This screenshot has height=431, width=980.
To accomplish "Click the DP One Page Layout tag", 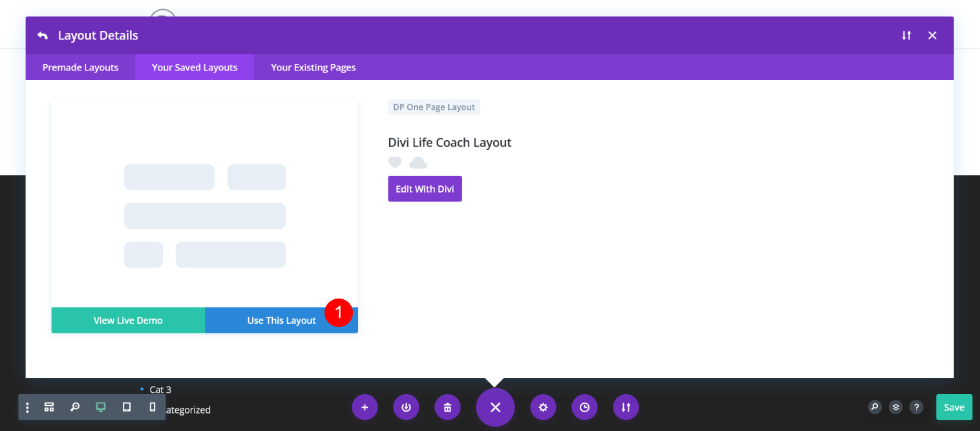I will pos(434,107).
